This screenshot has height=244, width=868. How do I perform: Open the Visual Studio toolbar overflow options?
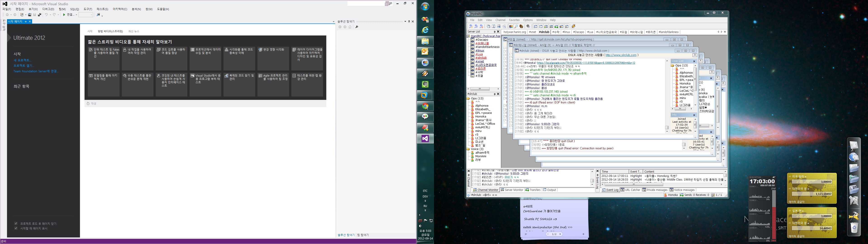tap(102, 16)
